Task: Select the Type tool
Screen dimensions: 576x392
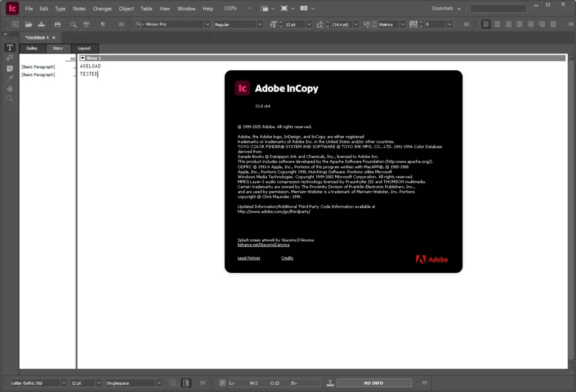Action: (10, 48)
